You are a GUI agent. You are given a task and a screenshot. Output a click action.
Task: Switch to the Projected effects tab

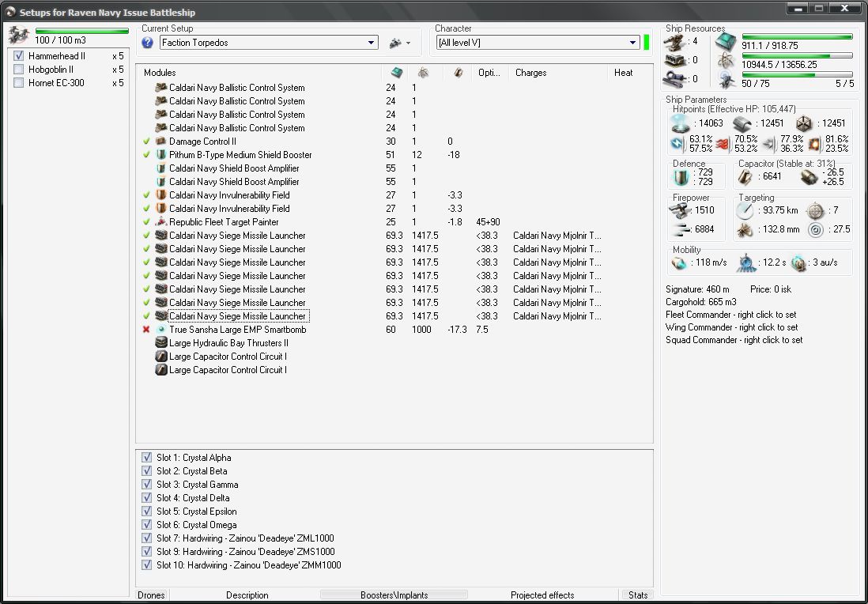(x=542, y=595)
